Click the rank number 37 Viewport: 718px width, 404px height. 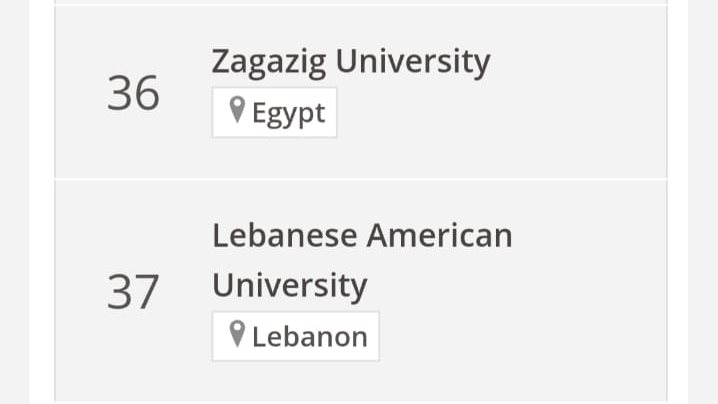[x=133, y=292]
